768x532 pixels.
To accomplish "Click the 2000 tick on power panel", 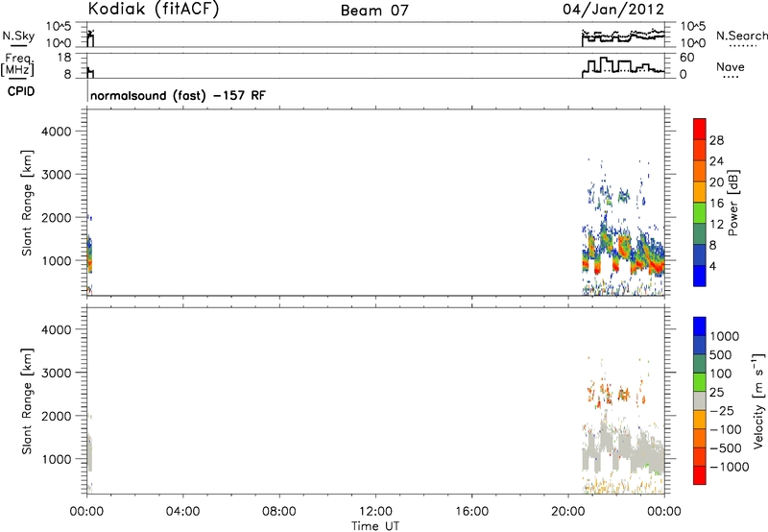I will [x=57, y=217].
